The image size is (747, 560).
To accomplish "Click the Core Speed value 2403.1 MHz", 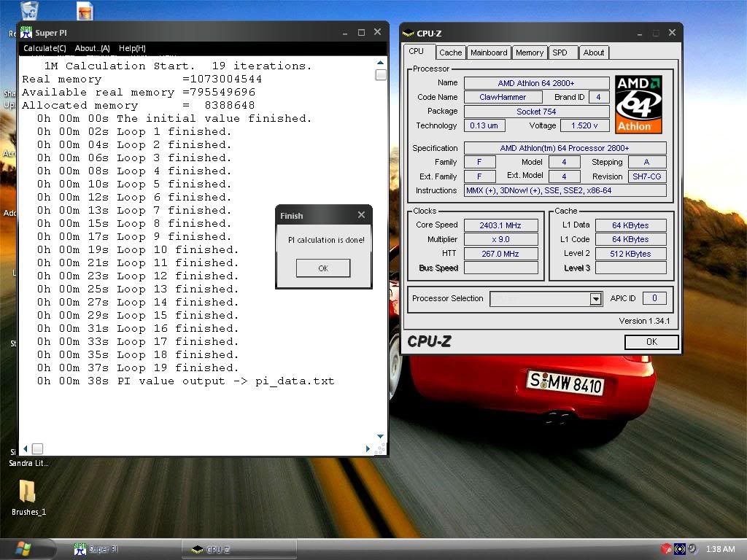I will pyautogui.click(x=500, y=225).
